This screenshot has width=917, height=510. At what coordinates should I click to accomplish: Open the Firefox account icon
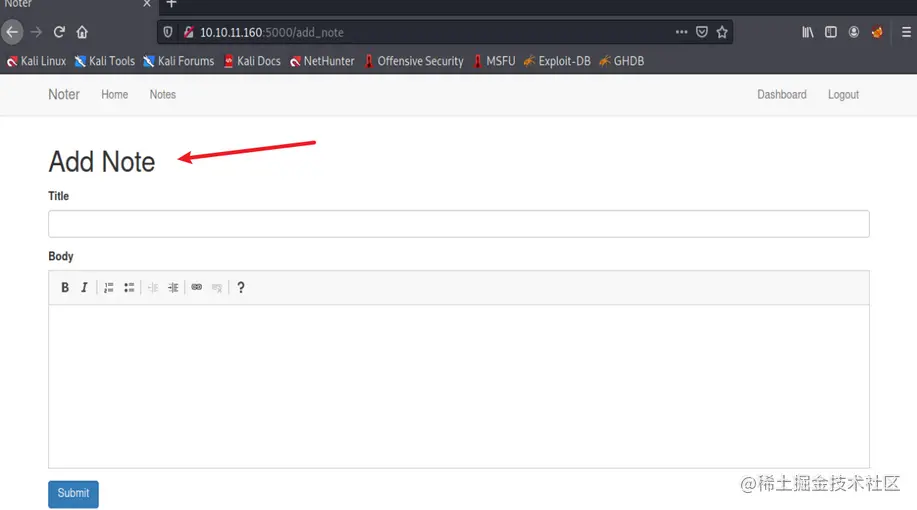pyautogui.click(x=854, y=32)
